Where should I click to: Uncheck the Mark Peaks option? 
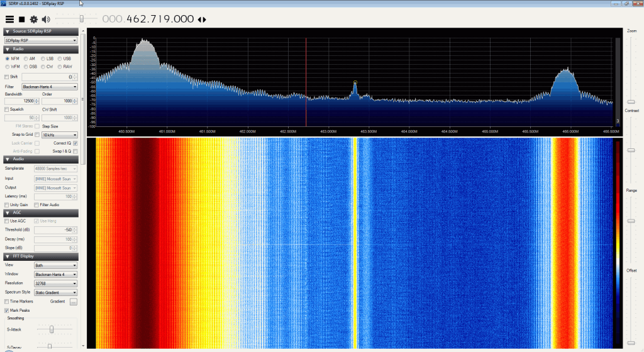[x=7, y=311]
